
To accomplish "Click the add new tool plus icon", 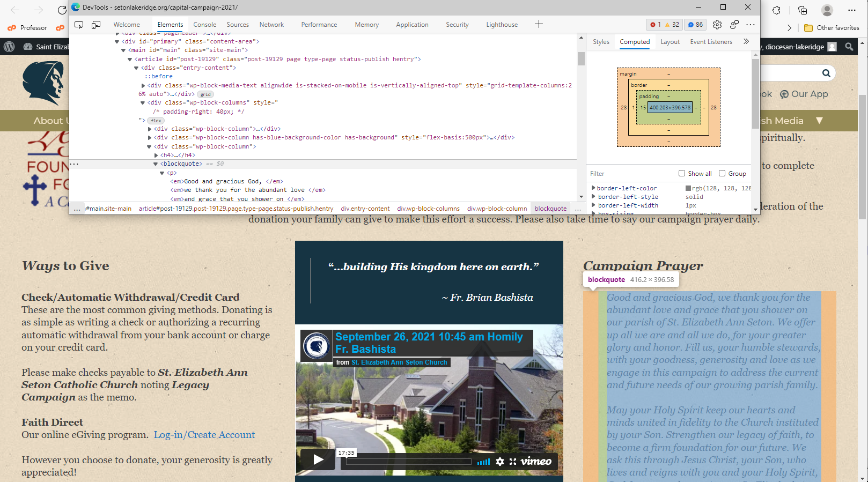I will click(x=539, y=24).
